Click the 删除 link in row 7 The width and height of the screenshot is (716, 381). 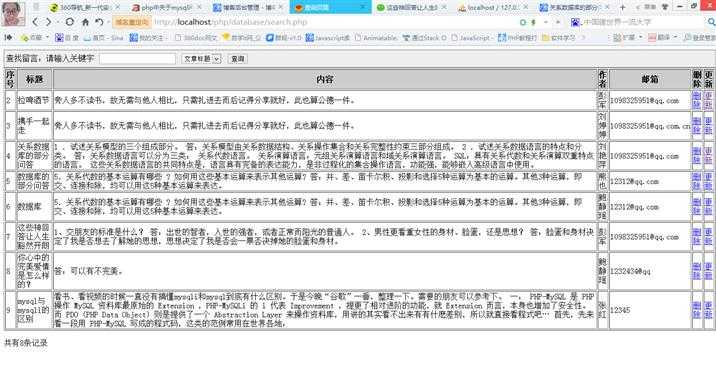(696, 237)
